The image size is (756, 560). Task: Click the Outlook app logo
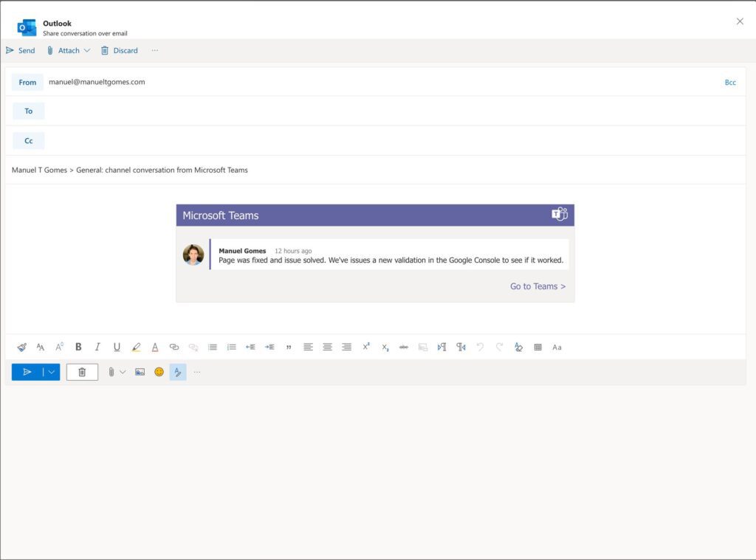tap(27, 27)
